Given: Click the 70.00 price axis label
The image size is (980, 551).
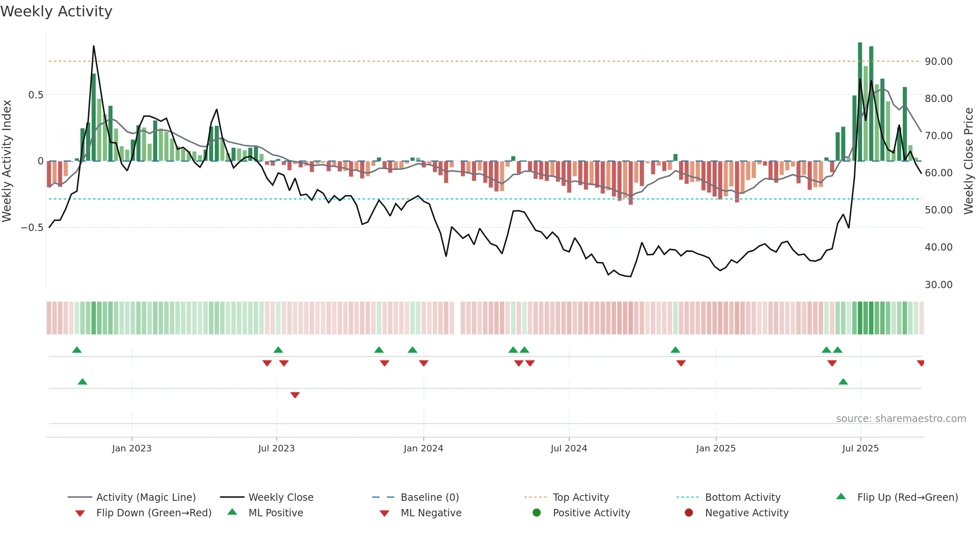Looking at the screenshot, I should click(x=939, y=136).
